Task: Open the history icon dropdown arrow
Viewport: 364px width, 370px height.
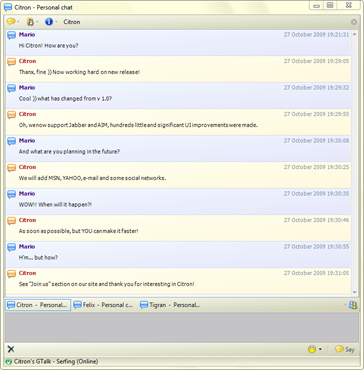Action: coord(38,22)
